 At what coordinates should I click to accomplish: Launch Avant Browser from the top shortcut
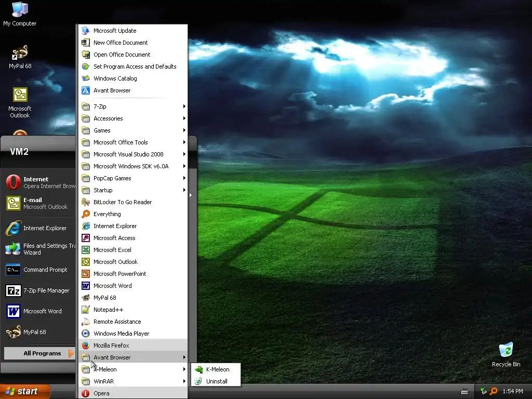pos(132,90)
